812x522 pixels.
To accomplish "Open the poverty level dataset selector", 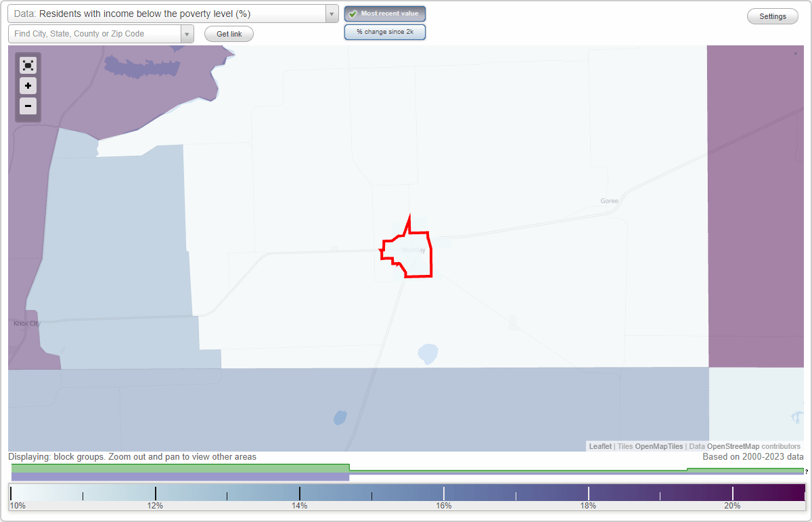I will point(169,13).
